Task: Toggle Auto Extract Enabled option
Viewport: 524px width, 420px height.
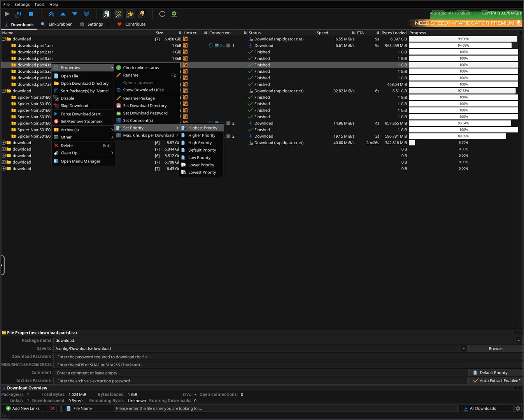Action: pos(496,381)
